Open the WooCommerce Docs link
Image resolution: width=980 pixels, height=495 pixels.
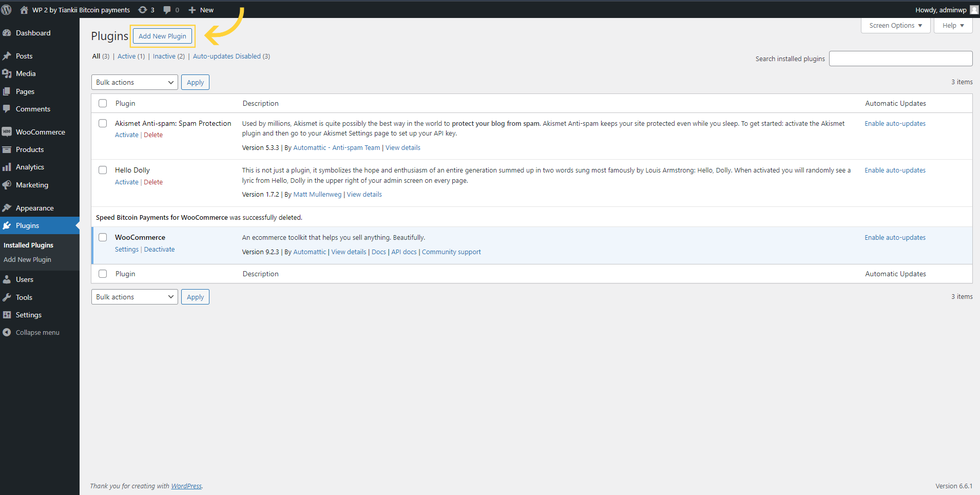379,252
